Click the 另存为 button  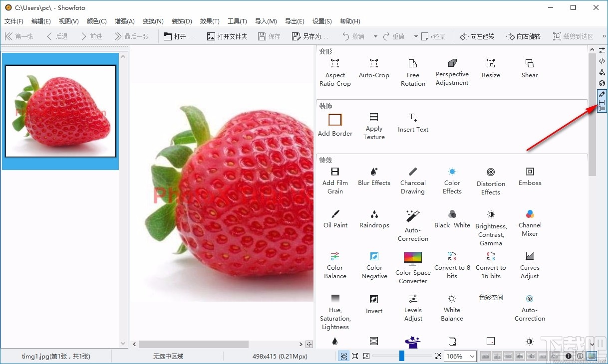click(309, 36)
